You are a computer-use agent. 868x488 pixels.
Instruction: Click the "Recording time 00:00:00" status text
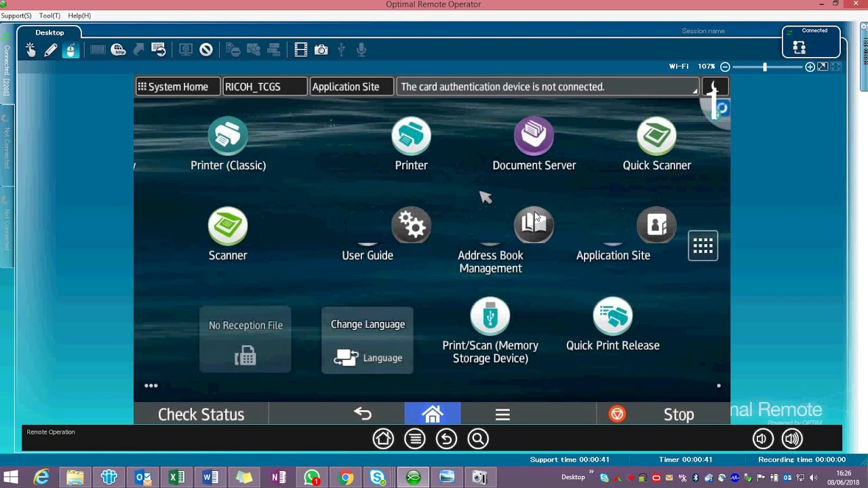[802, 460]
